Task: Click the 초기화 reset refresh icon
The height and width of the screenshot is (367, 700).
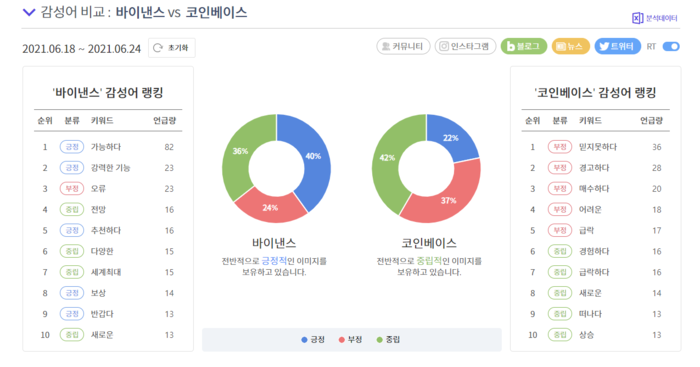Action: [x=158, y=48]
